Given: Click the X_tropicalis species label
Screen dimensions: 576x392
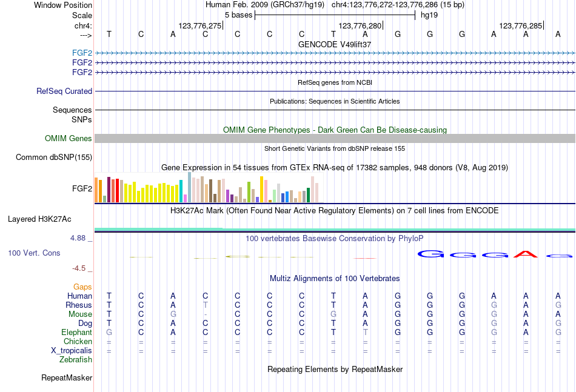Looking at the screenshot, I should point(72,351).
